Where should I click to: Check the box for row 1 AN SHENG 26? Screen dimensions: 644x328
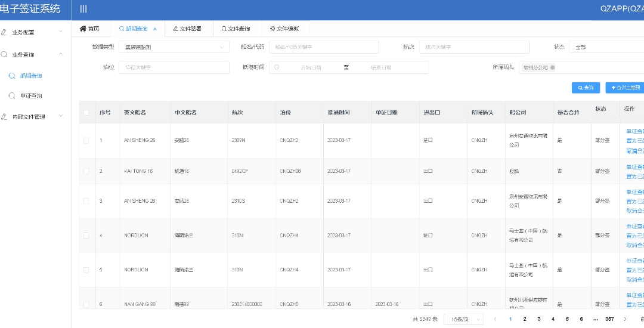point(86,140)
